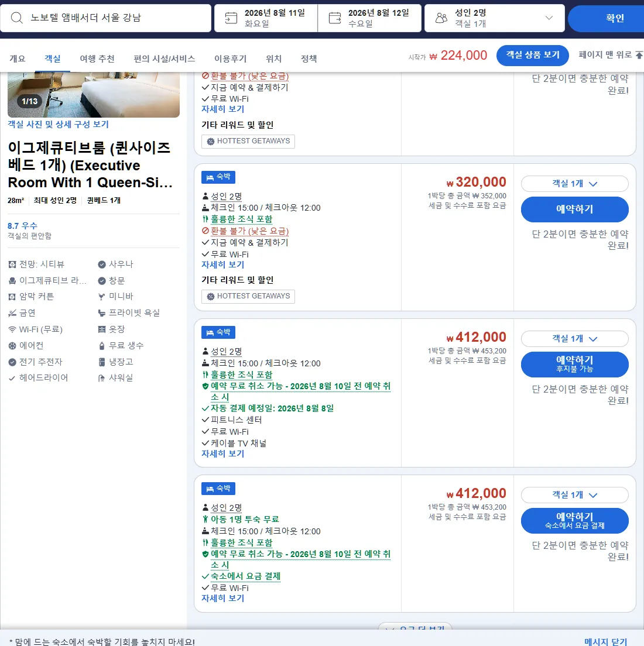Click 메시지 닫기 in the bottom banner
The height and width of the screenshot is (646, 644).
[x=606, y=641]
